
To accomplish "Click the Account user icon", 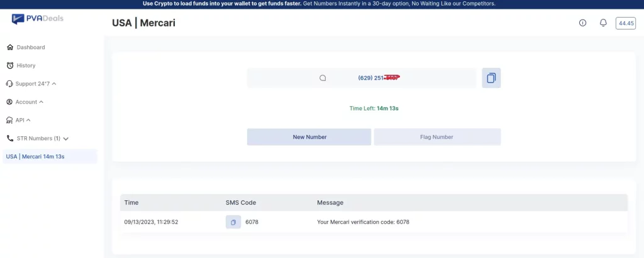I will [9, 102].
